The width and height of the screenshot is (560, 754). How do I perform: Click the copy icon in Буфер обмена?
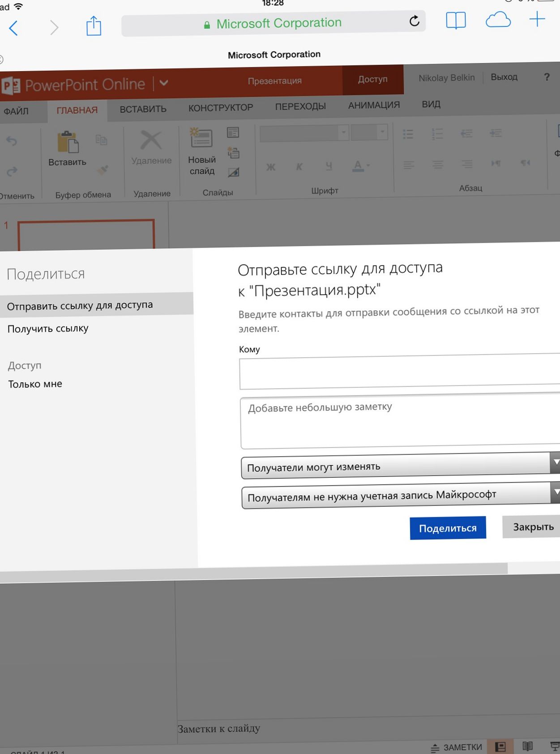coord(102,140)
